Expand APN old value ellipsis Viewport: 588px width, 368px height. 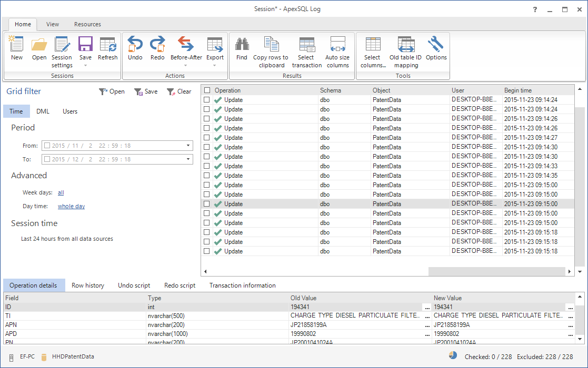427,325
